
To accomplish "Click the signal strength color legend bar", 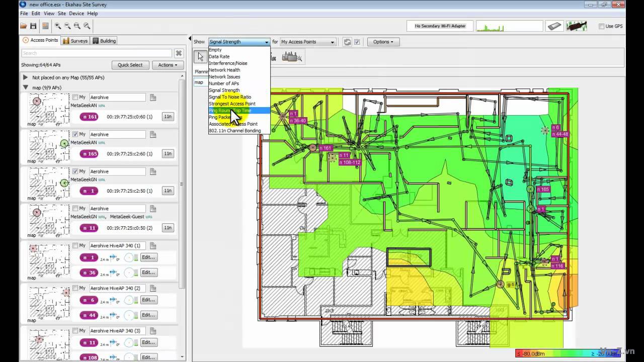I will (567, 354).
